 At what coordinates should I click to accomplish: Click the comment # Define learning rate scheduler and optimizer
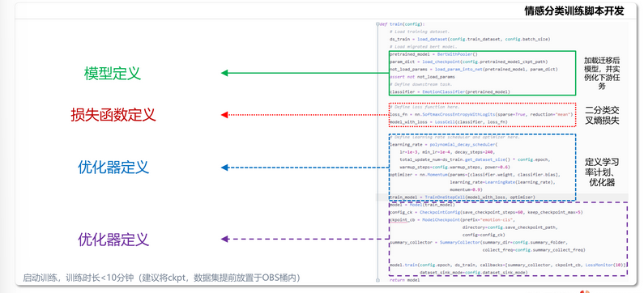click(454, 137)
